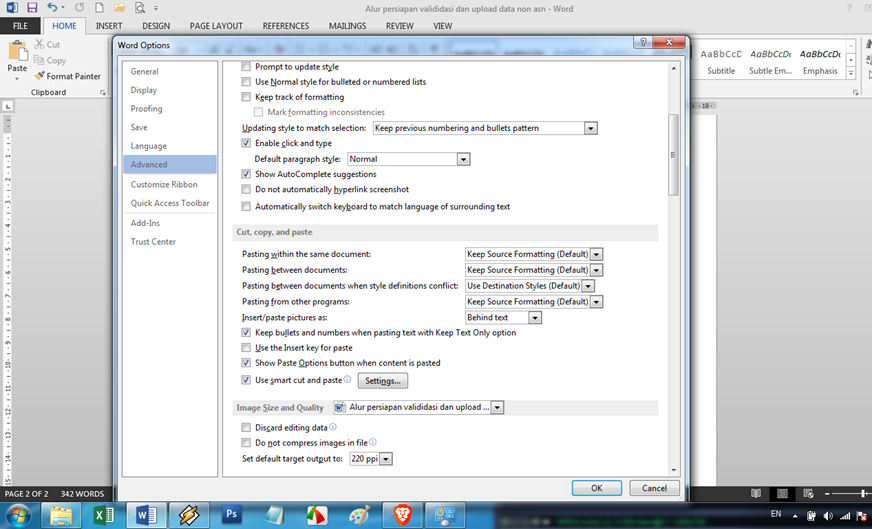This screenshot has width=872, height=529.
Task: Switch to Web Layout view icon
Action: click(x=808, y=493)
